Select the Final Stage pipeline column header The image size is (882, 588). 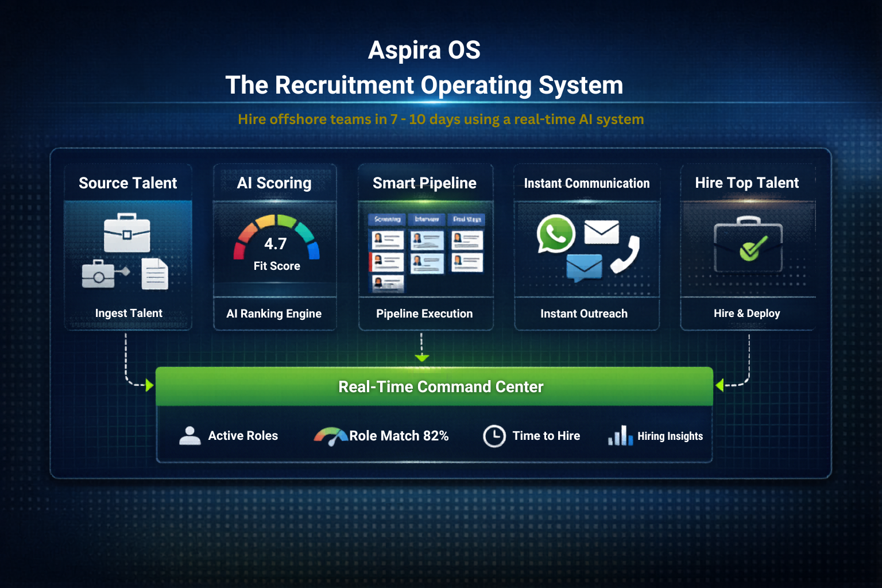[x=466, y=219]
